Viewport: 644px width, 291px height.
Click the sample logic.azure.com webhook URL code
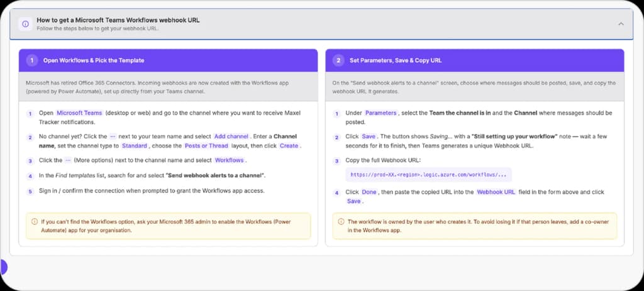tap(428, 175)
